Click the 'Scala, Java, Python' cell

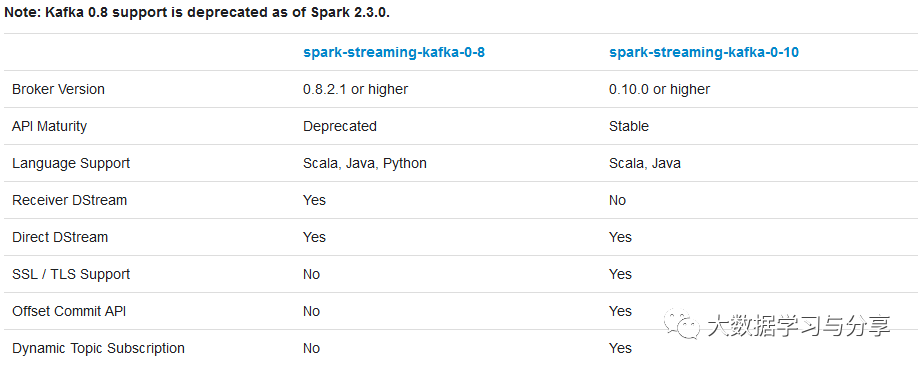click(x=365, y=163)
